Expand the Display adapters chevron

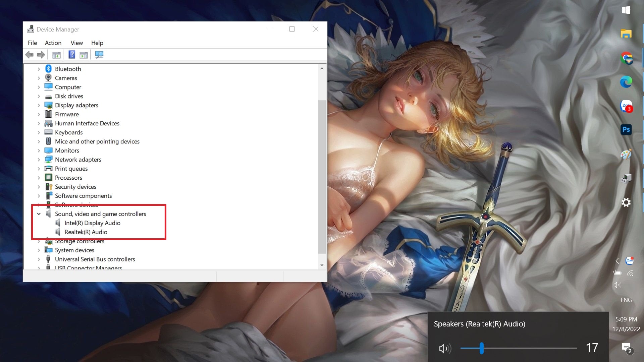(39, 105)
